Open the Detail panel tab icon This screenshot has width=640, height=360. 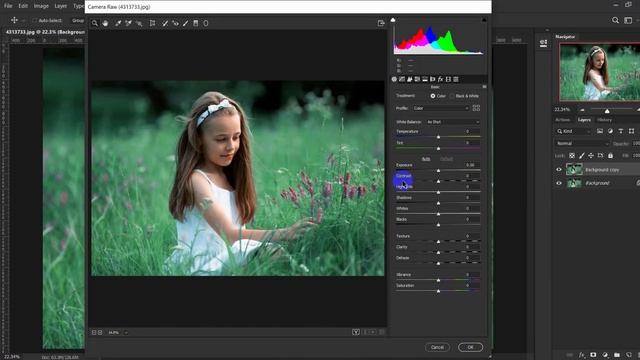(410, 79)
